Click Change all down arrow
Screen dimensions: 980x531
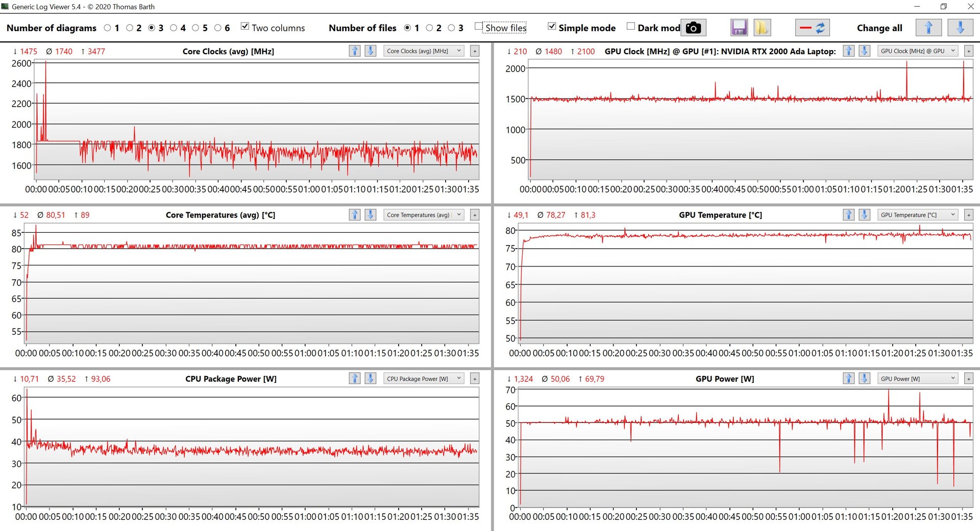click(x=960, y=28)
